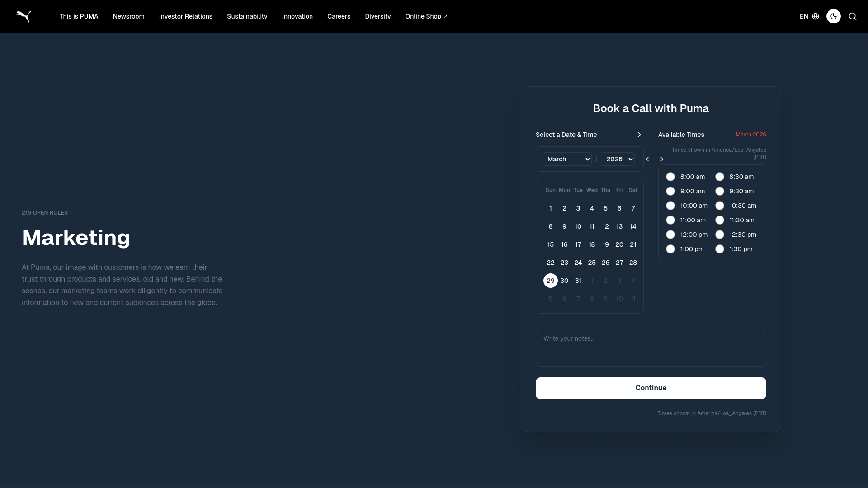
Task: Select the 8:00 am time slot
Action: tap(670, 177)
